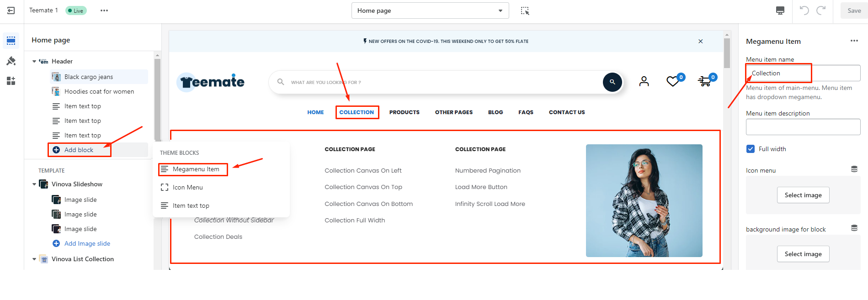Click Add Image slide link
The height and width of the screenshot is (300, 868).
tap(87, 243)
